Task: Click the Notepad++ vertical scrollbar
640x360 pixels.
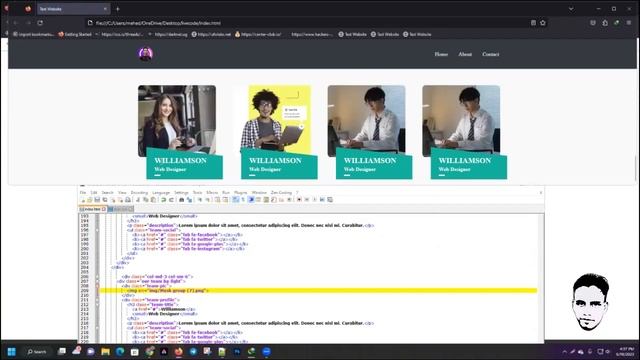Action: [541, 278]
